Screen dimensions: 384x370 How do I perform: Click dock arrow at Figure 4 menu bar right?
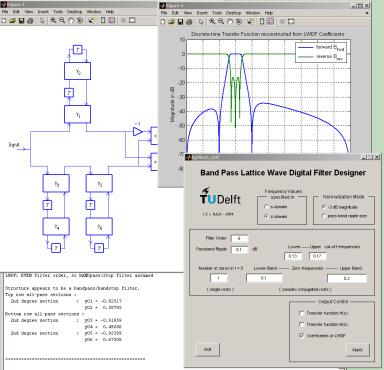[367, 13]
